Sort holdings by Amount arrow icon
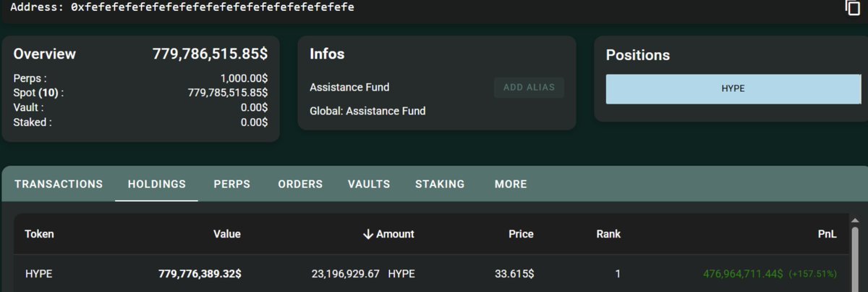 point(367,234)
